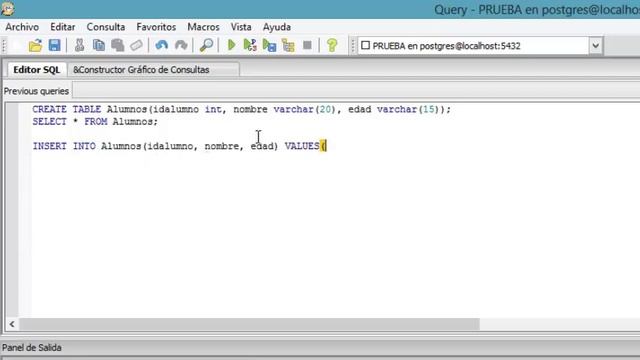Click the 'idalumno int' text on the first line
The width and height of the screenshot is (640, 360).
(187, 109)
